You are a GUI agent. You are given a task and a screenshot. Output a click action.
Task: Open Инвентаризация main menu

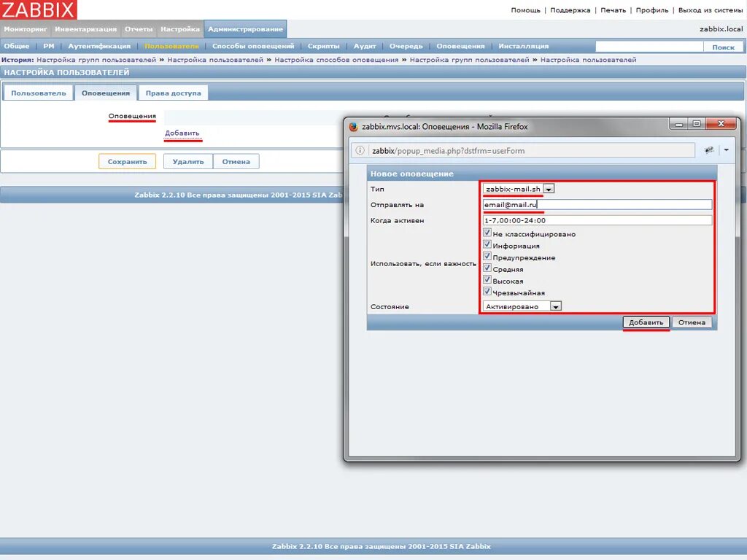point(86,29)
